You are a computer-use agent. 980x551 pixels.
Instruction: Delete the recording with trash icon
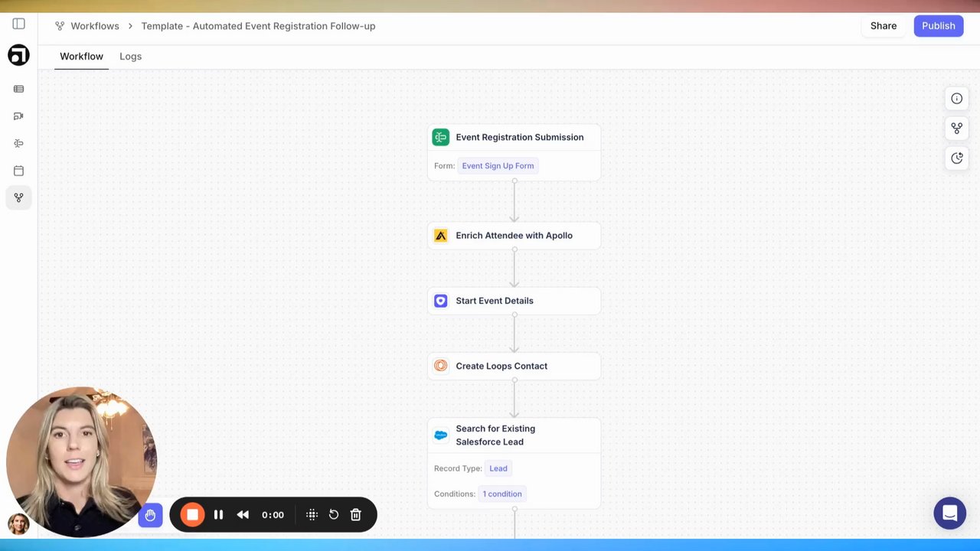click(355, 515)
